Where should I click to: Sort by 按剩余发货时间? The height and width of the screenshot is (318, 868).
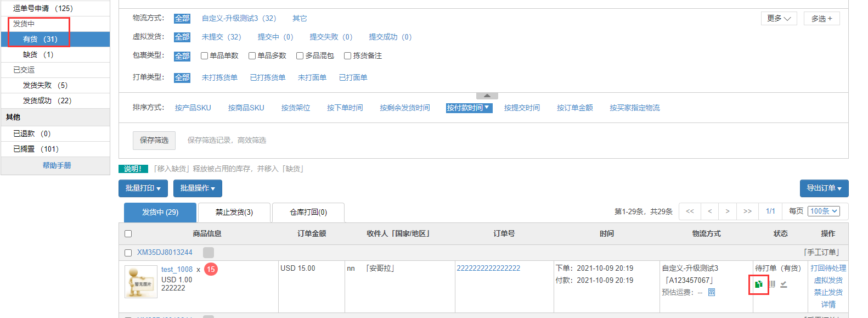tap(405, 108)
